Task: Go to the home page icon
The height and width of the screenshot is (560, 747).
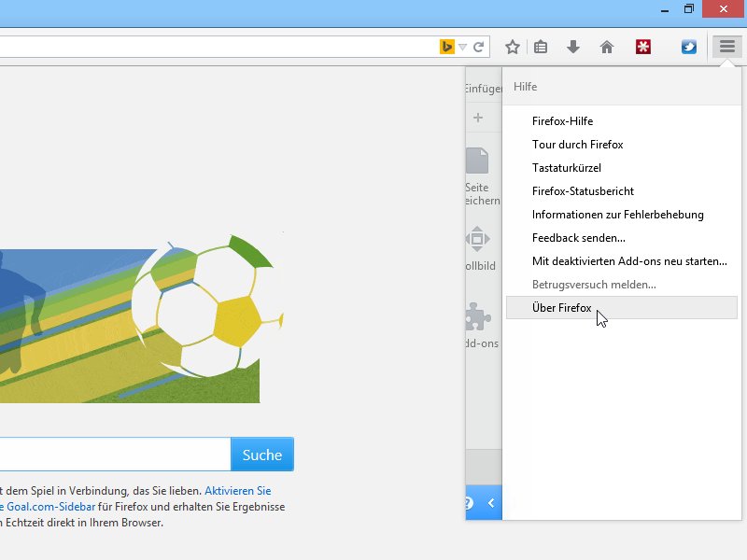Action: click(x=606, y=47)
